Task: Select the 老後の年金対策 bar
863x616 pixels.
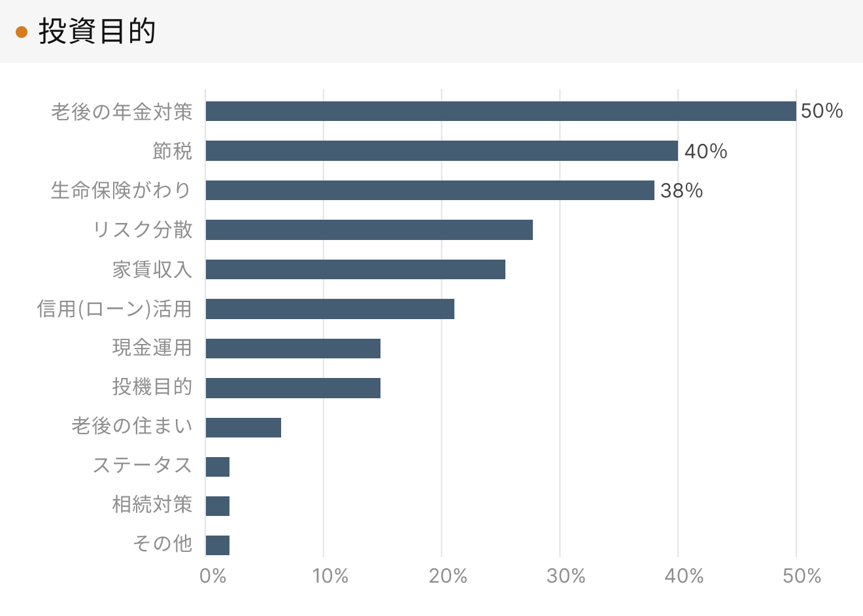Action: click(501, 111)
